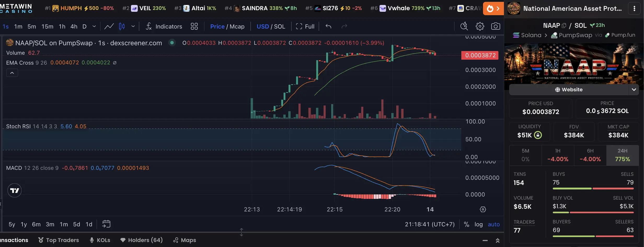Toggle Price / Mcap display

click(227, 26)
